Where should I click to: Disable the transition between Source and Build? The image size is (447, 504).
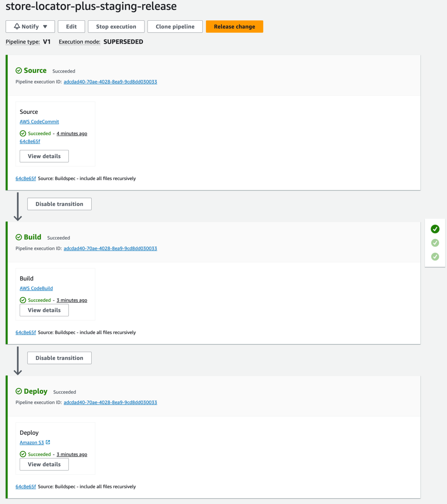59,204
